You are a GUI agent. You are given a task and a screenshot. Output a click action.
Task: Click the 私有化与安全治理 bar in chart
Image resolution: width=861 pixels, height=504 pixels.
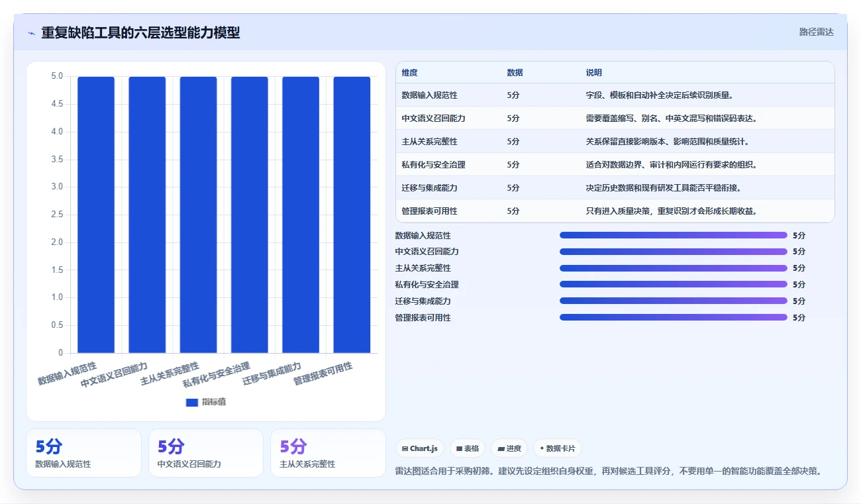pos(250,215)
